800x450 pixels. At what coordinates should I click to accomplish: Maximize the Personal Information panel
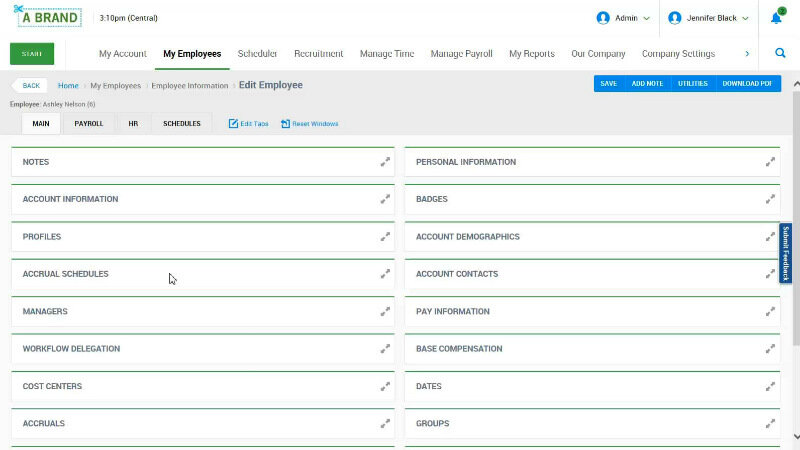pyautogui.click(x=770, y=162)
